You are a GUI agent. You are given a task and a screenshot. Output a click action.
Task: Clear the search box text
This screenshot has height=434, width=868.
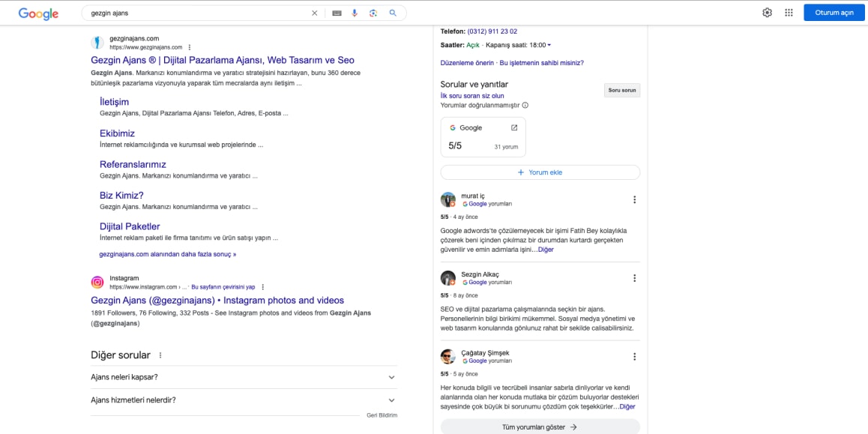click(314, 13)
